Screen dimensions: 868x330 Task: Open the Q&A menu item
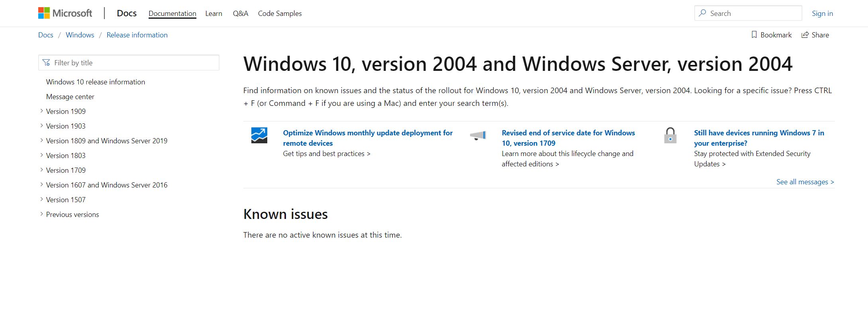[x=240, y=13]
